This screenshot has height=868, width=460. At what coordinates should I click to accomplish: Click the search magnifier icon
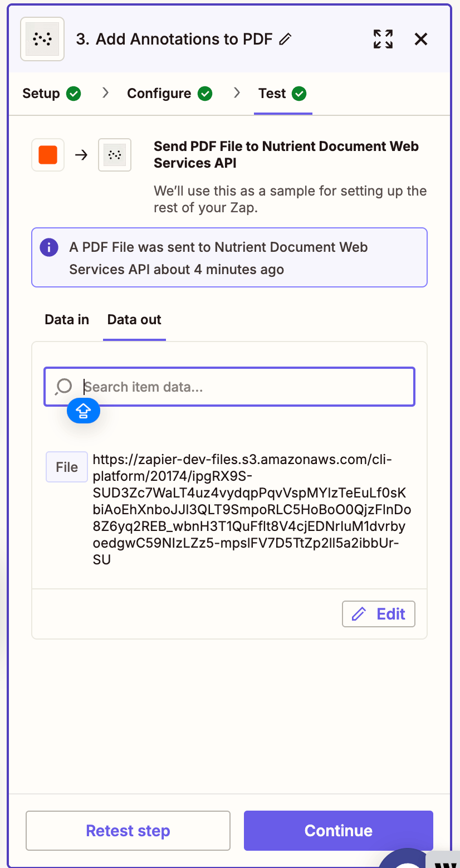coord(63,386)
